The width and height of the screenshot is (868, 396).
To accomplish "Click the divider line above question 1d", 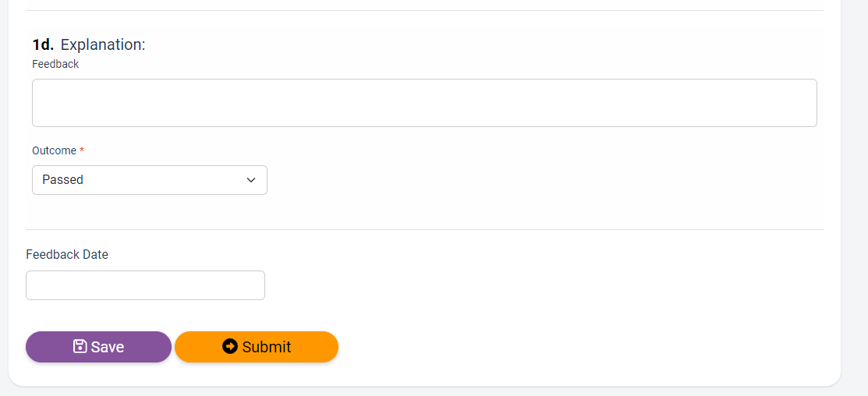I will point(424,10).
